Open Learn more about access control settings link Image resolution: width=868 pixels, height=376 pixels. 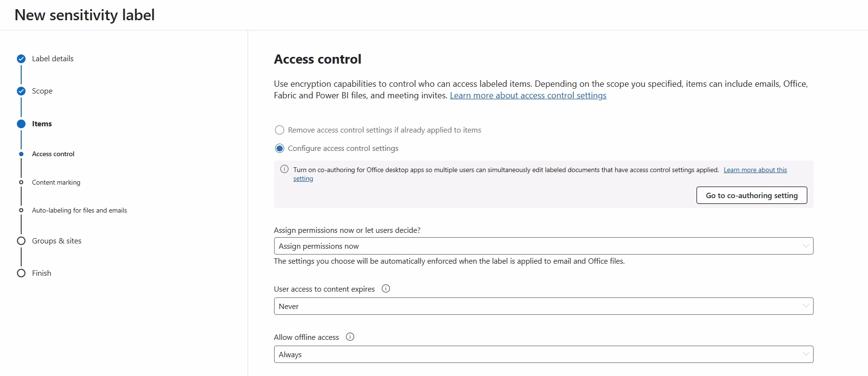pos(528,95)
